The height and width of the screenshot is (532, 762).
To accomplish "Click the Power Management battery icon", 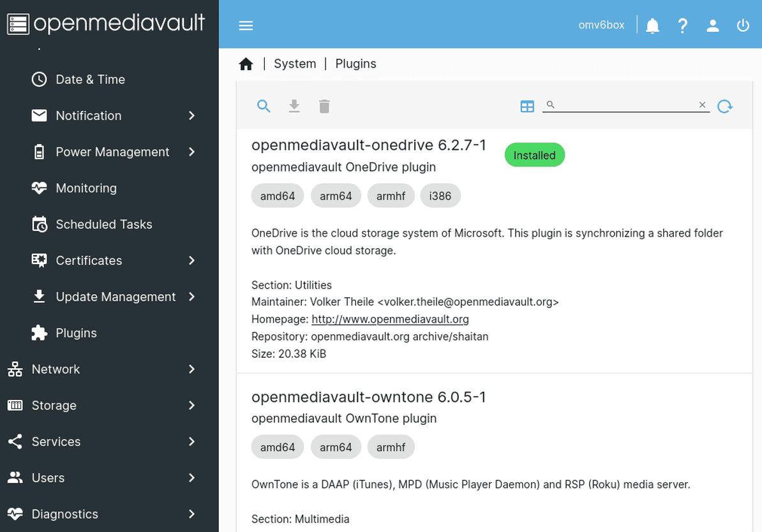I will [40, 152].
